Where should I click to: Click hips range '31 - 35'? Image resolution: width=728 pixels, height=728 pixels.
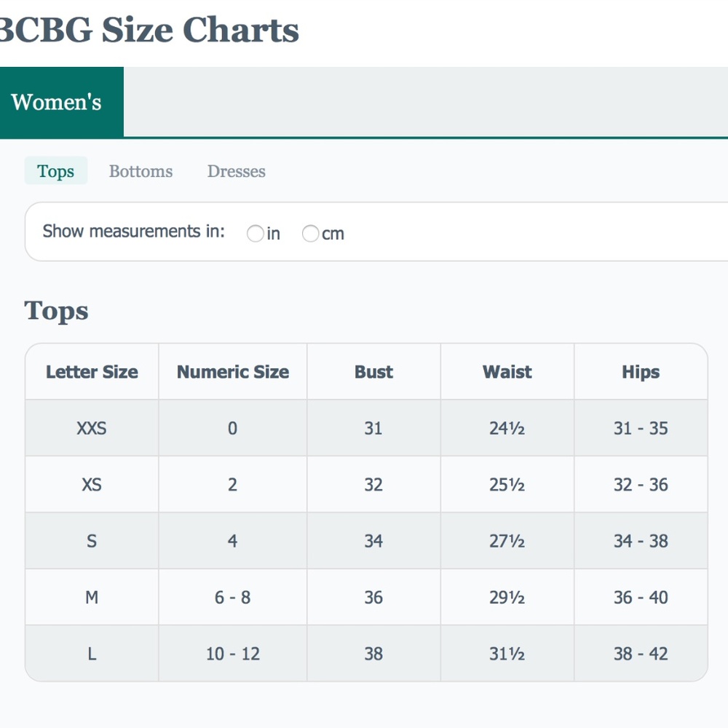641,428
